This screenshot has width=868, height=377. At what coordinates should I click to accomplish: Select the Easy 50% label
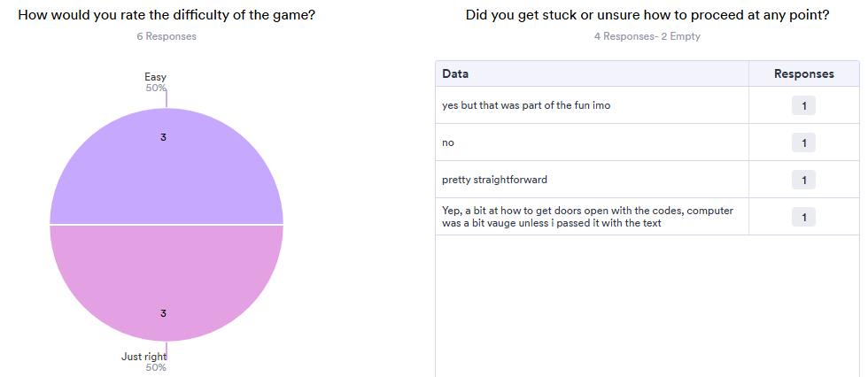point(155,81)
